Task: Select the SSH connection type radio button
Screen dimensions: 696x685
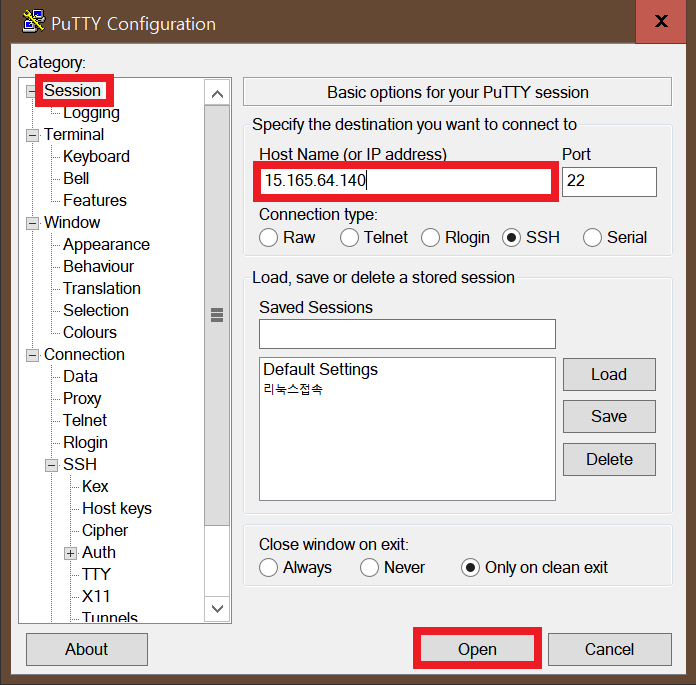Action: pos(511,238)
